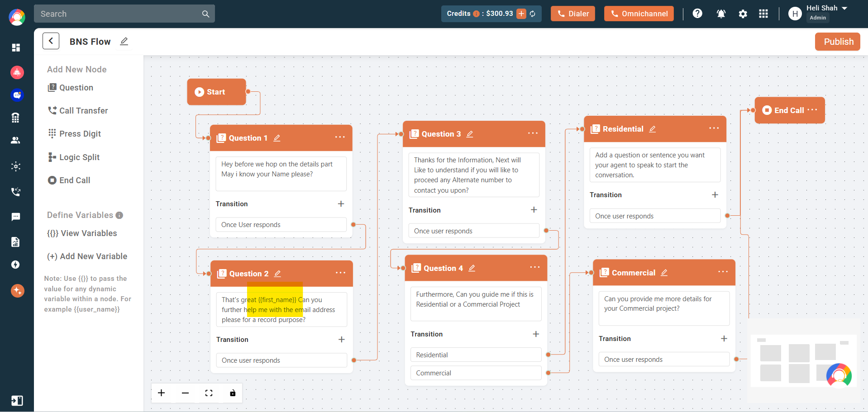Rename Question 2 with pencil icon

pos(278,274)
